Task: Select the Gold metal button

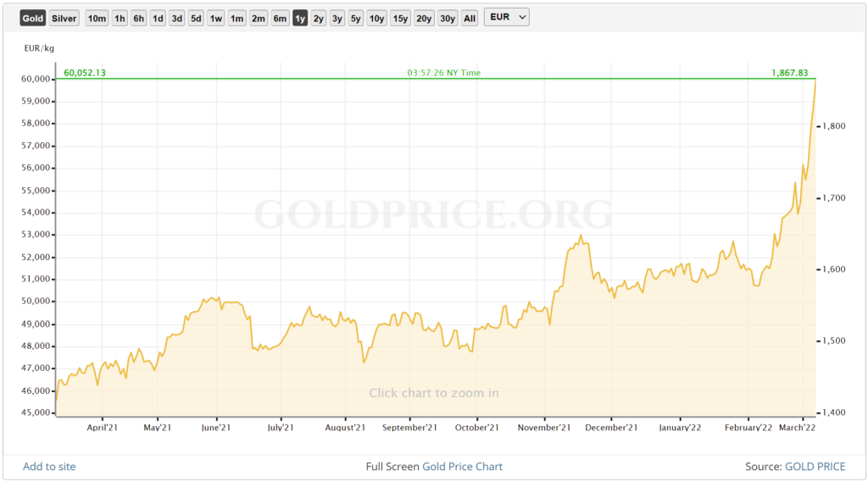Action: [33, 19]
